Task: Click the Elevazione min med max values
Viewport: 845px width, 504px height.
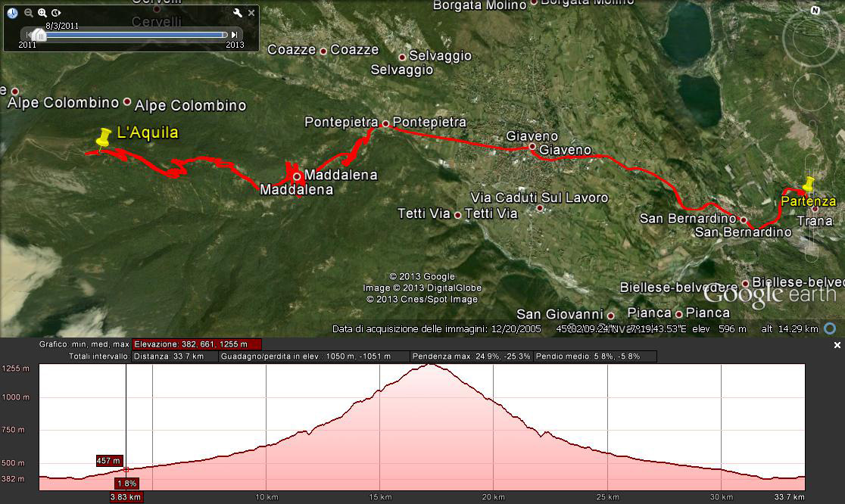Action: click(x=197, y=344)
